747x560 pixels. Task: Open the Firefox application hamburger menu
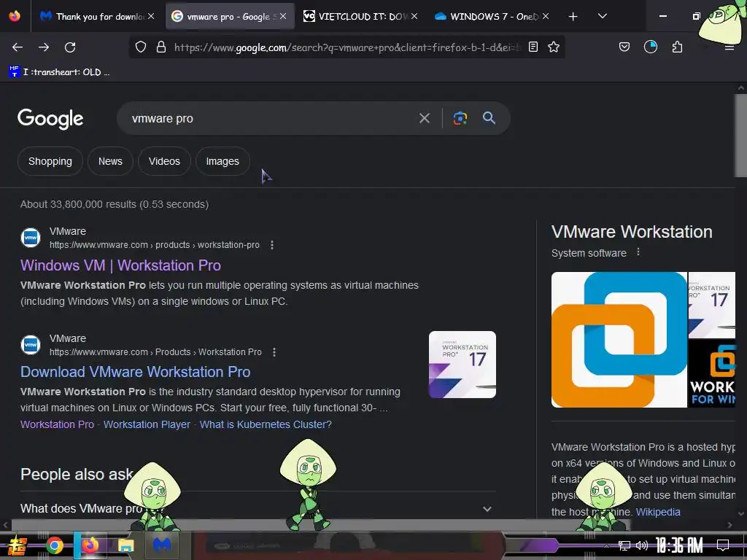(x=729, y=47)
